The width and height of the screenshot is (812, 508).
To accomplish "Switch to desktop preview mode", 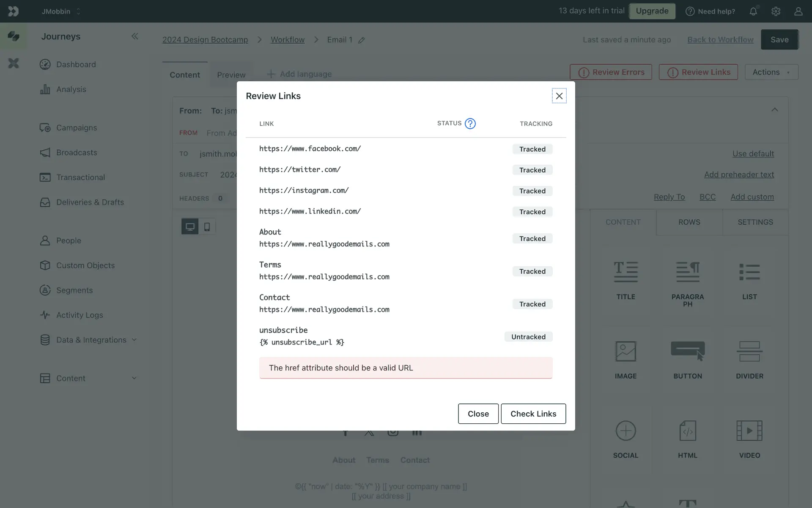I will coord(190,226).
